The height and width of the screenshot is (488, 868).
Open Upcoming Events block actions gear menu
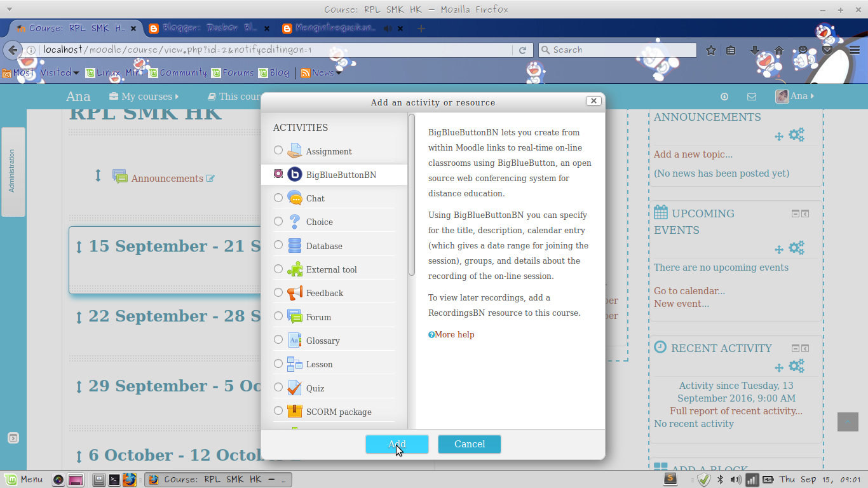797,248
